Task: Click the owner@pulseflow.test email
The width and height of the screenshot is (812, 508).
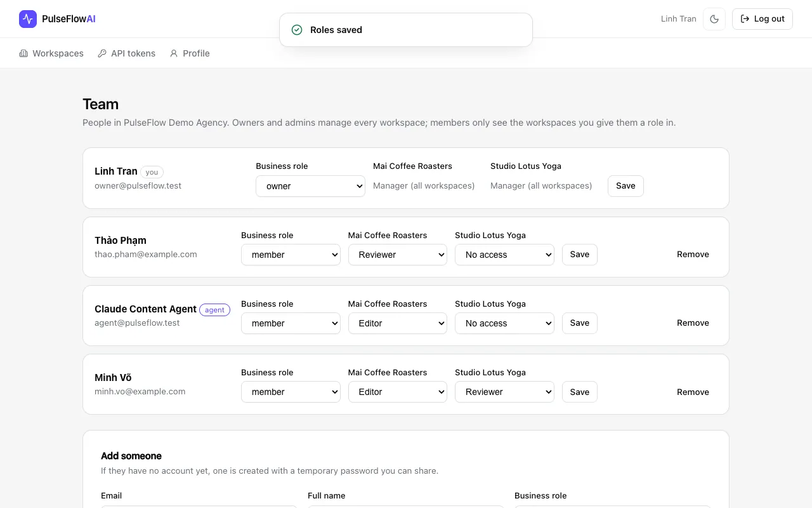Action: click(138, 185)
